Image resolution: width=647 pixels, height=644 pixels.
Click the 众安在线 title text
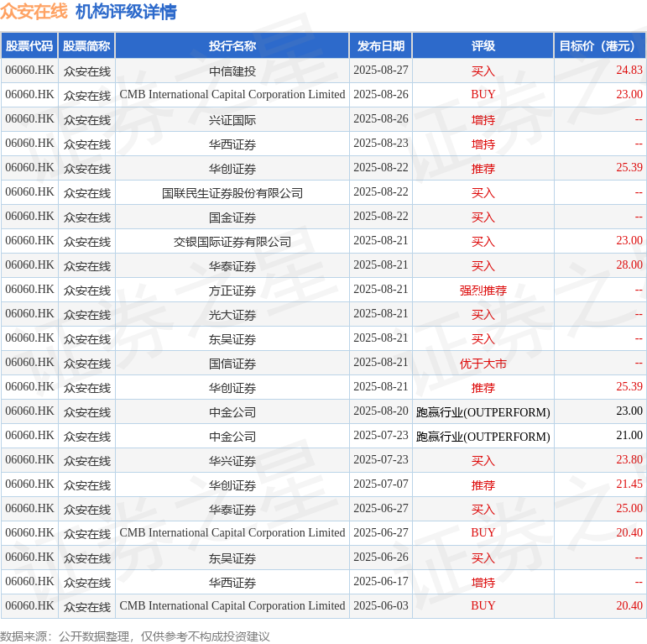[x=34, y=11]
